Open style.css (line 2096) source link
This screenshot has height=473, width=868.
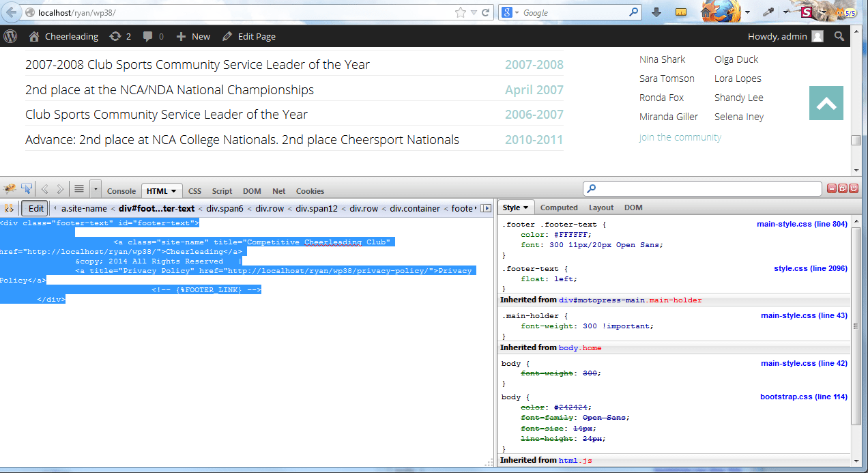[x=811, y=268]
